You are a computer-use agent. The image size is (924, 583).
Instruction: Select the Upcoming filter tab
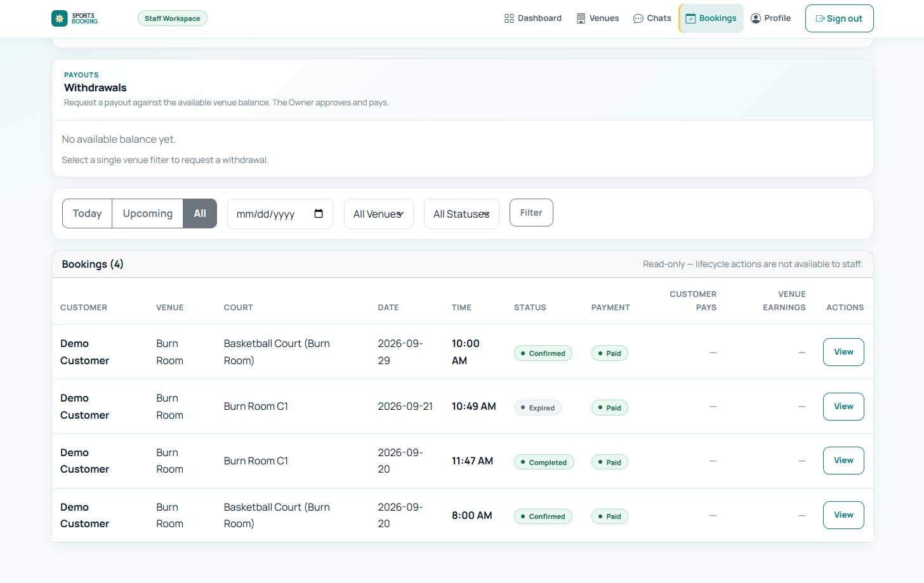click(148, 214)
